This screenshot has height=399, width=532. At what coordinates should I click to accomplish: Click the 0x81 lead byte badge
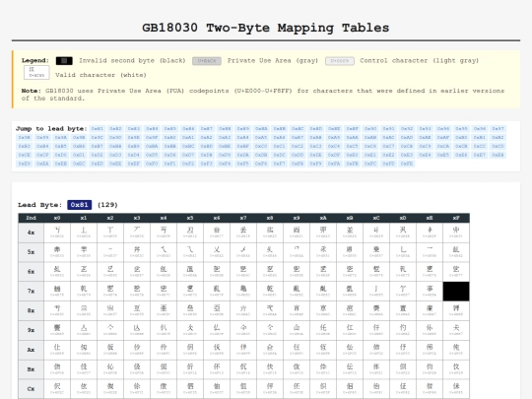tap(80, 205)
